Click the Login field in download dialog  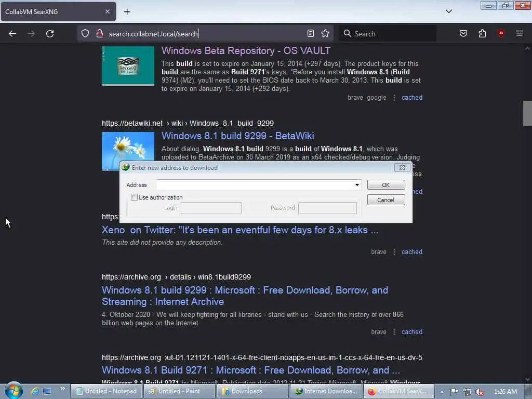coord(211,208)
